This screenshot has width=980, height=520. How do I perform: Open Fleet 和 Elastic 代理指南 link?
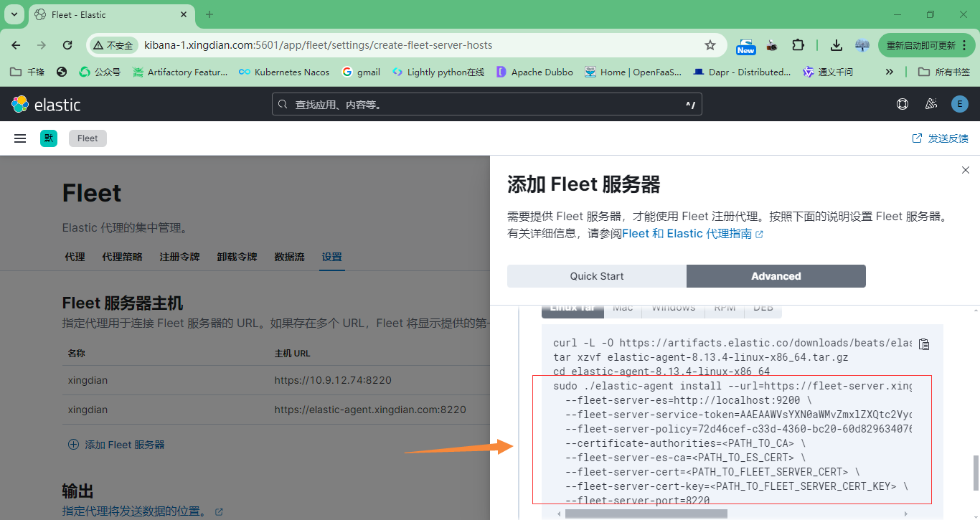tap(692, 234)
